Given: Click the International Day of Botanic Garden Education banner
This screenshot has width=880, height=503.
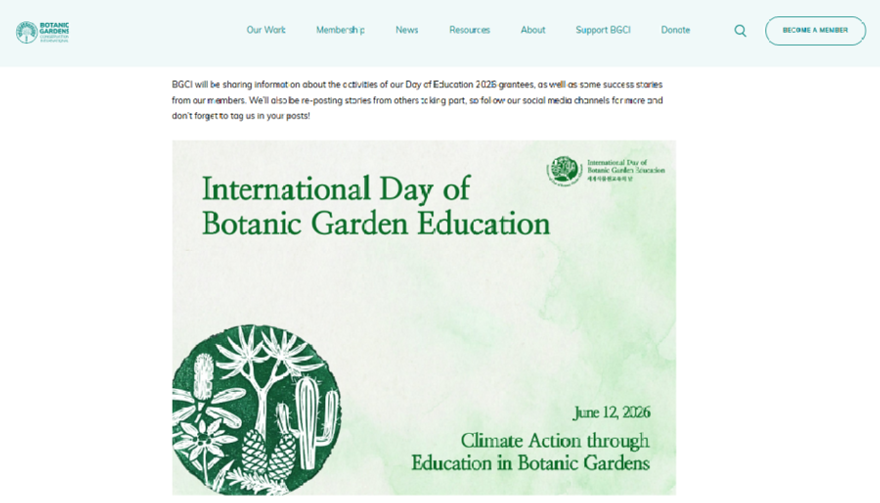Looking at the screenshot, I should 424,318.
